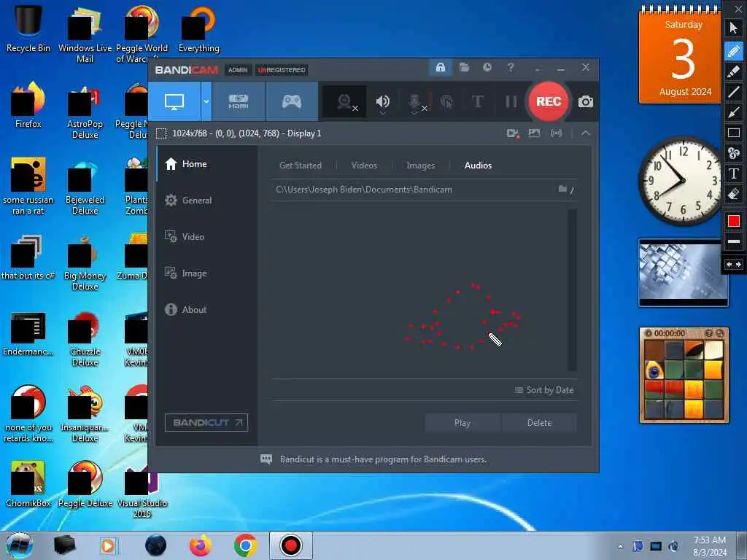Toggle speaker sound recording icon

pos(382,102)
